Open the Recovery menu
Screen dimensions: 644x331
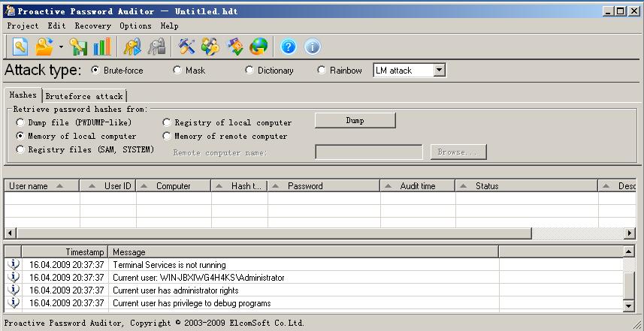click(x=93, y=26)
